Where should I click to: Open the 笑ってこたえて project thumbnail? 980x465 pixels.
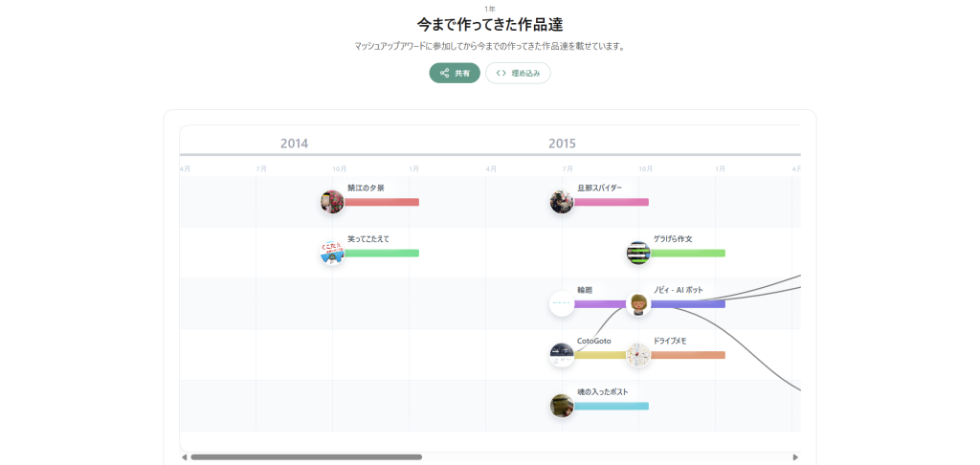(x=332, y=253)
